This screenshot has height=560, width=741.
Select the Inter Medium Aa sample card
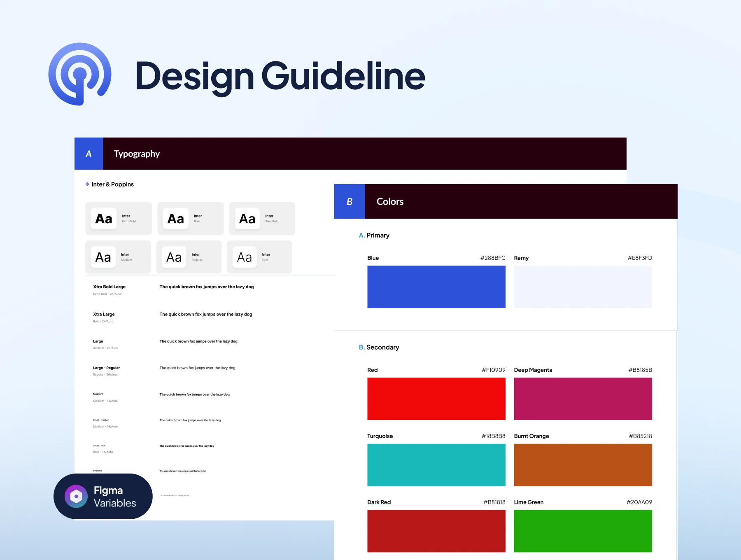118,257
